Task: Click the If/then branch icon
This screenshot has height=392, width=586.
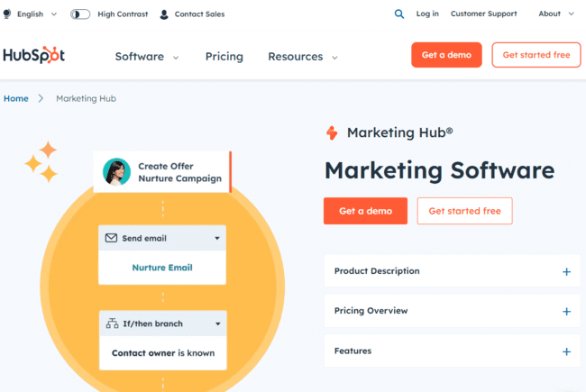Action: [112, 324]
